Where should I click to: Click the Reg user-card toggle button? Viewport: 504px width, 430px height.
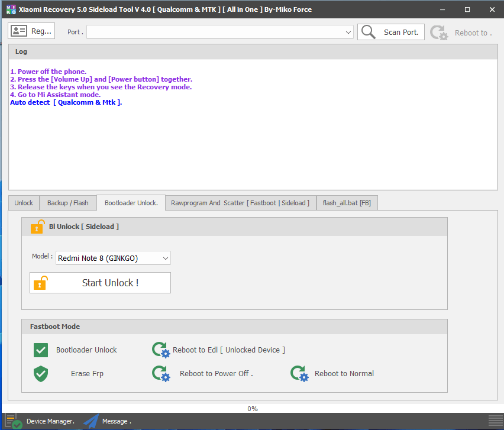coord(31,30)
